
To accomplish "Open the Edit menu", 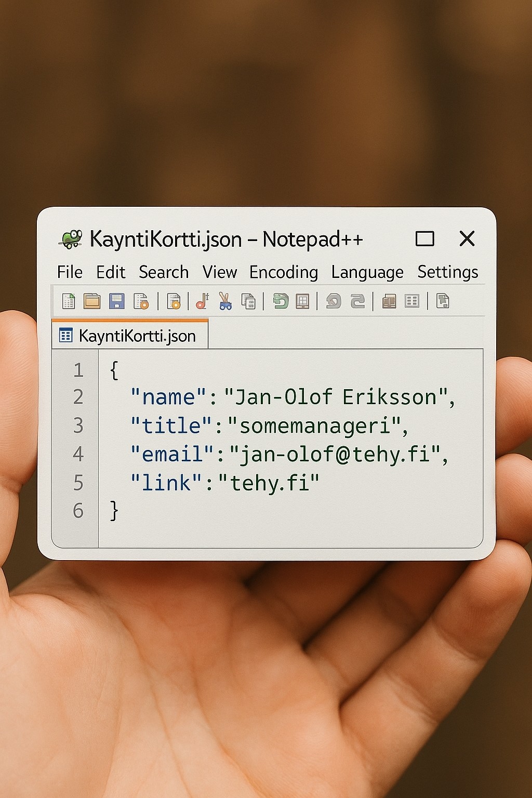I will click(111, 272).
